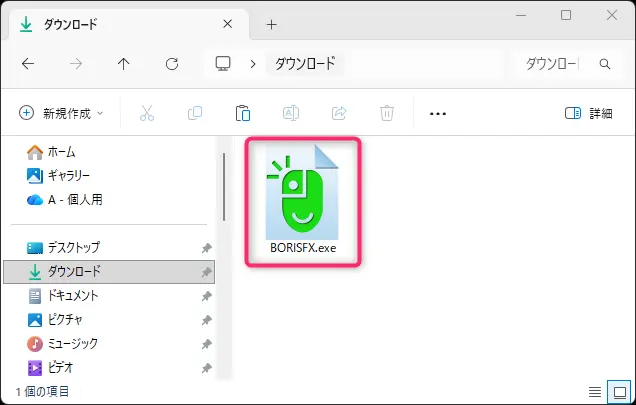
Task: Click the pin icon beside ピクチャ
Action: (x=207, y=320)
